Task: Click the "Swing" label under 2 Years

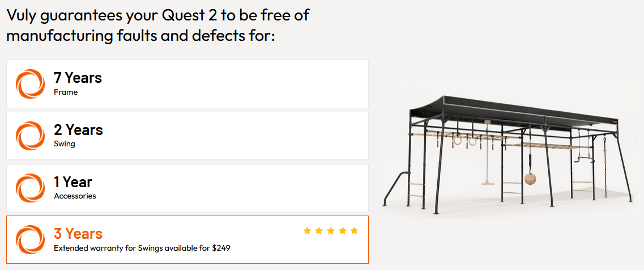Action: pos(65,144)
